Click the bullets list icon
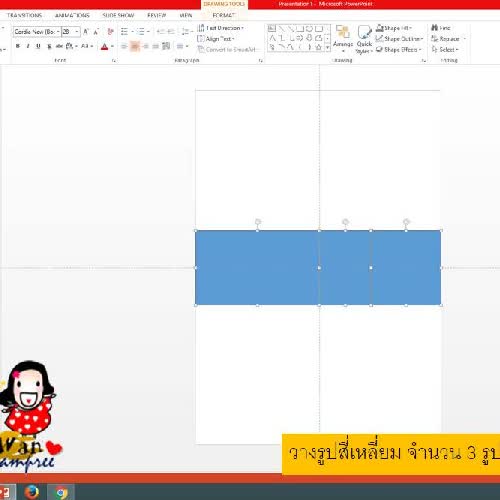 tap(124, 32)
